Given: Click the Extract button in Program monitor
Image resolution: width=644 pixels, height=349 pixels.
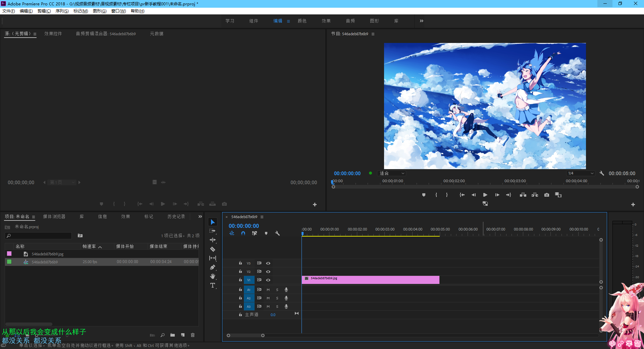Looking at the screenshot, I should coord(535,195).
